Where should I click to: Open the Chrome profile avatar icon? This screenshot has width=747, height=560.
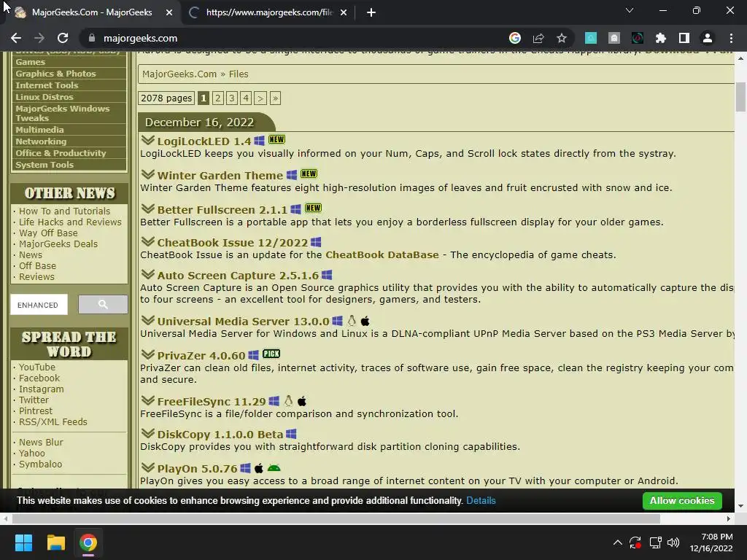click(x=708, y=38)
